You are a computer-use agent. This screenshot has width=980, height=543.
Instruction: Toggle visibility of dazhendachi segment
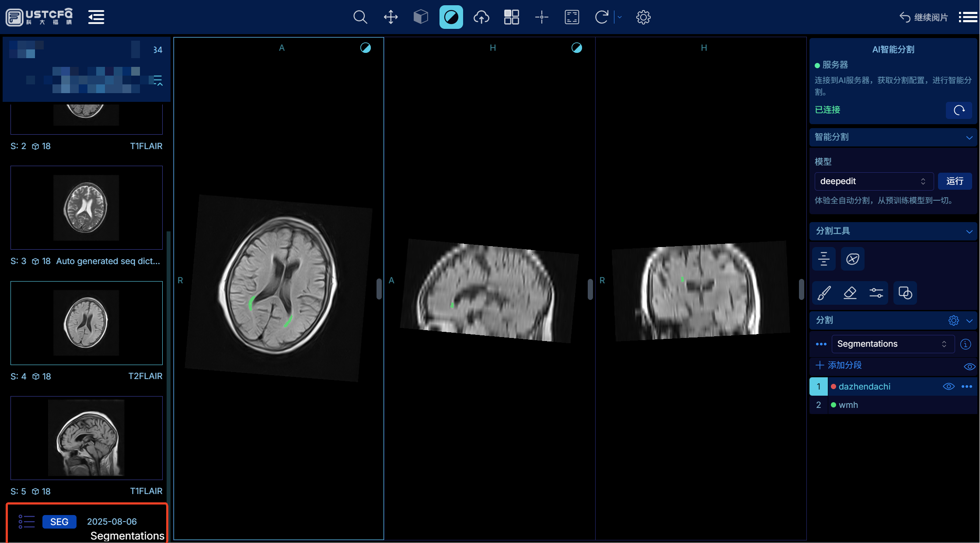pos(948,386)
